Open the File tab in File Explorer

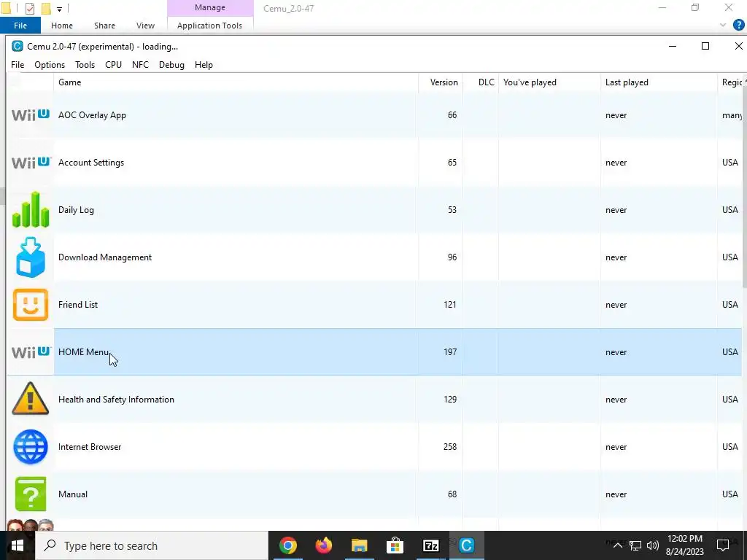tap(20, 26)
